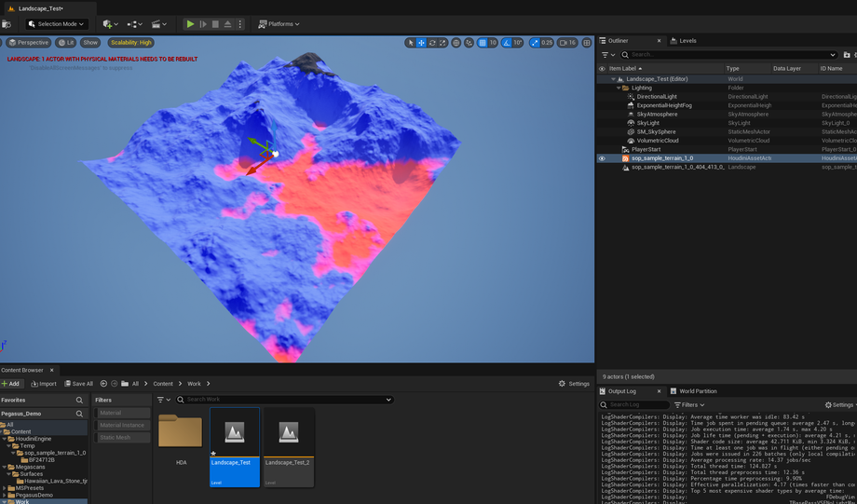This screenshot has height=504, width=857.
Task: Click the new folder icon in Outliner
Action: coord(846,55)
